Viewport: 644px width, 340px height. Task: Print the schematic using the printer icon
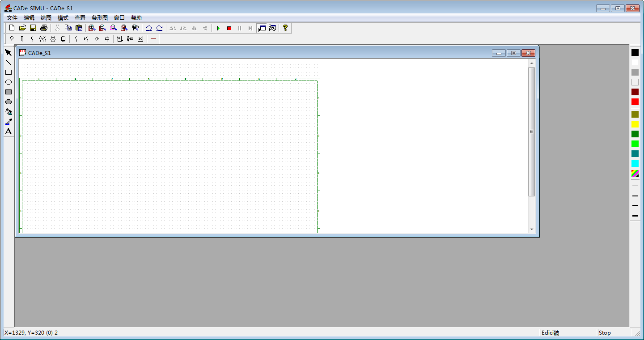click(x=43, y=28)
